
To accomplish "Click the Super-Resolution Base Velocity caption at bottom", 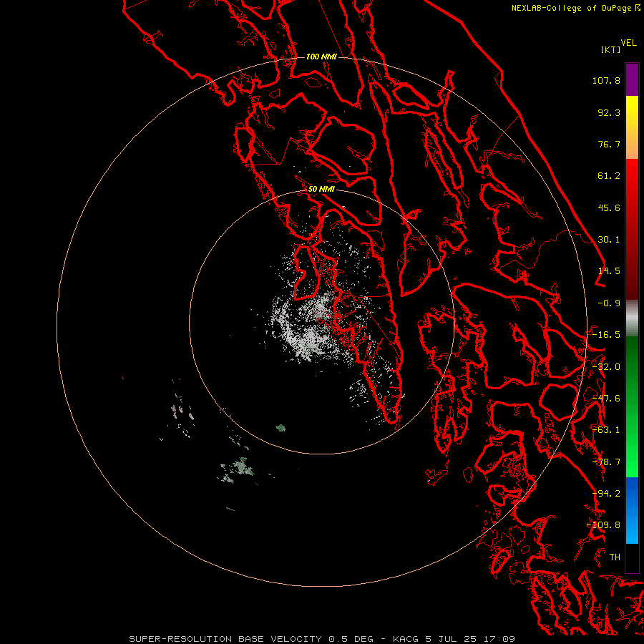I will [x=321, y=639].
